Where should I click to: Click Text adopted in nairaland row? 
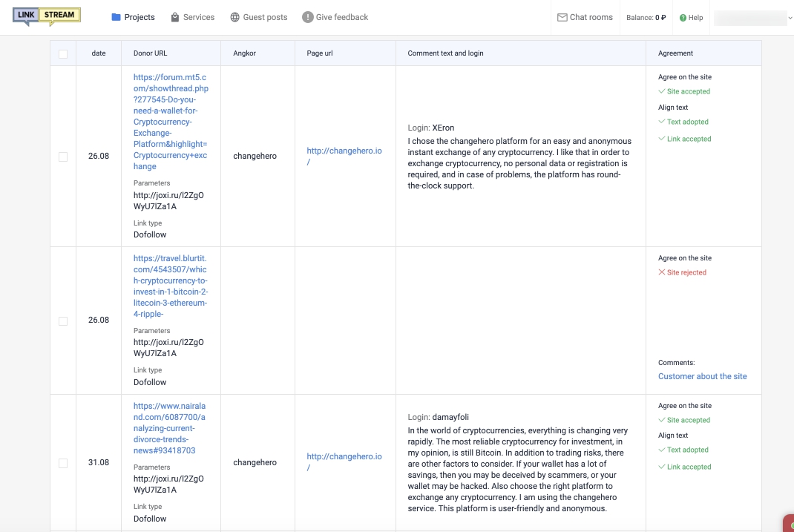point(683,450)
